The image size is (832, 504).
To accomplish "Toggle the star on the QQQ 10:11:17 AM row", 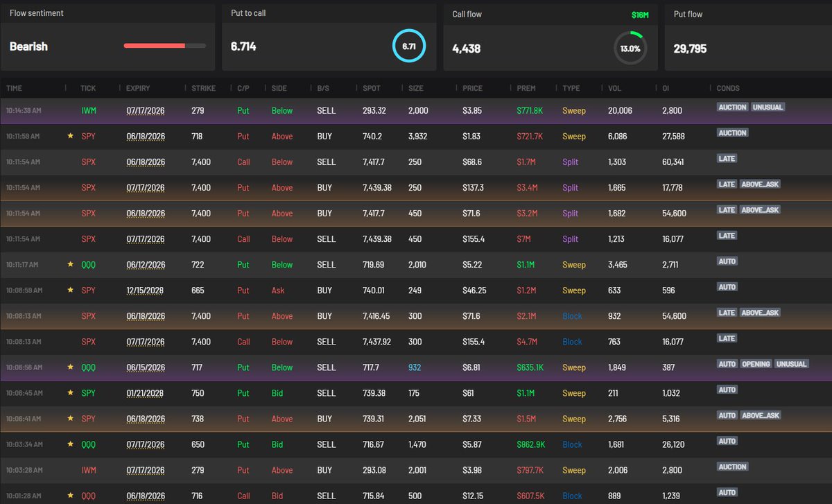I will tap(70, 265).
